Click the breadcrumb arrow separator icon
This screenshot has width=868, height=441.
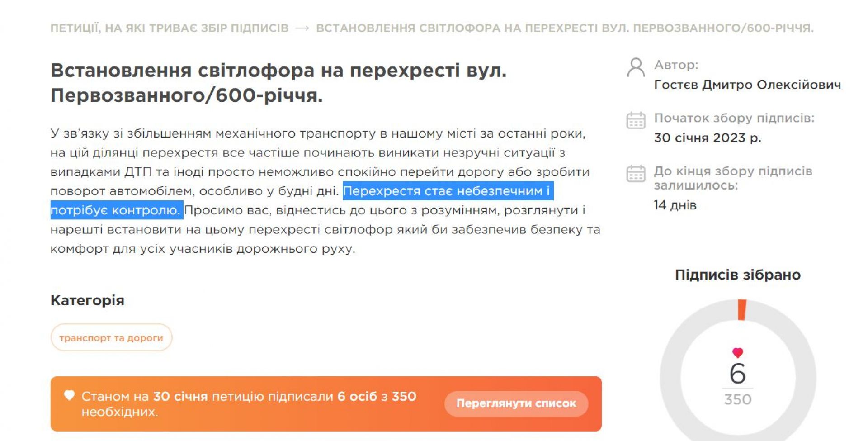[302, 28]
